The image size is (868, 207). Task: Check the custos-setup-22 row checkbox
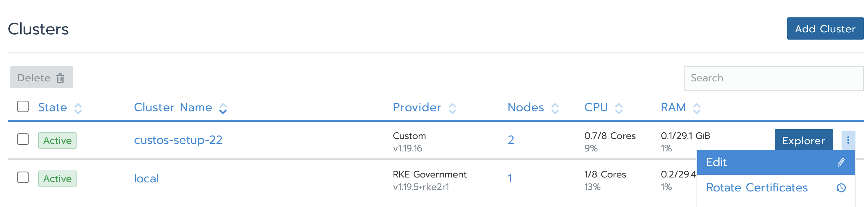pos(23,139)
